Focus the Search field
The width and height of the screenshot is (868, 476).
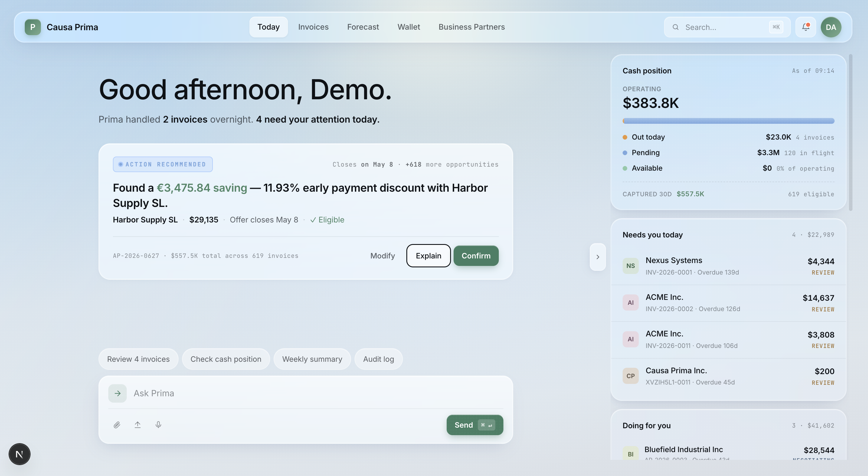pyautogui.click(x=727, y=27)
